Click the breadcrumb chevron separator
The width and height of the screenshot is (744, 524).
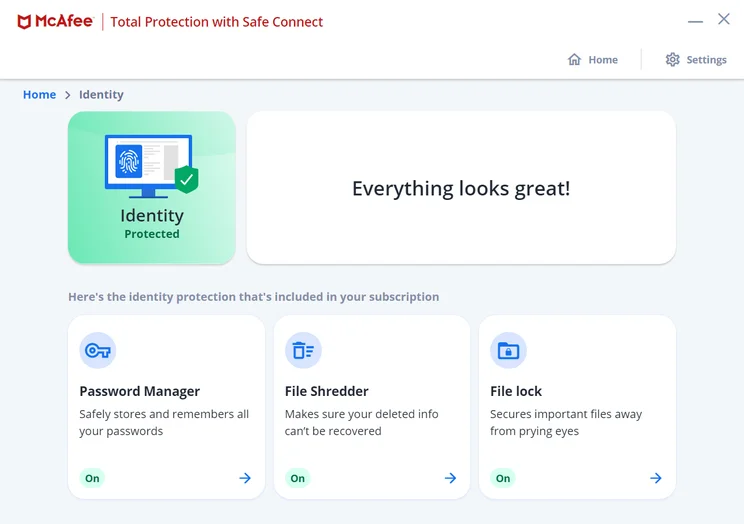(x=67, y=95)
